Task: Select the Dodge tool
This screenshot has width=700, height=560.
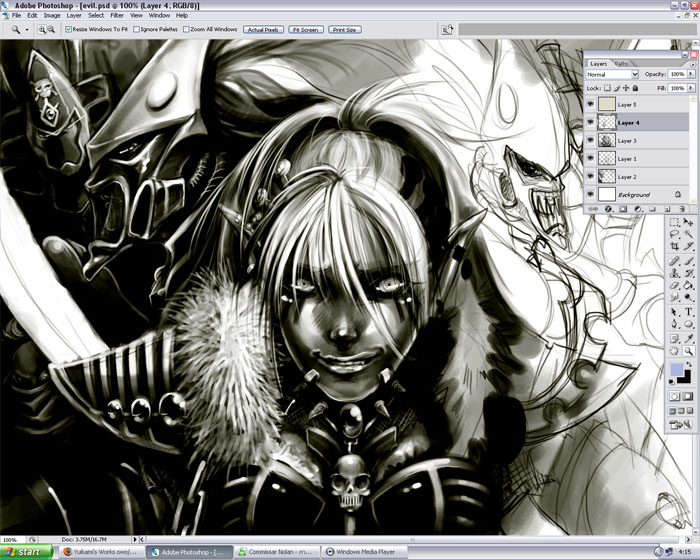Action: 688,297
